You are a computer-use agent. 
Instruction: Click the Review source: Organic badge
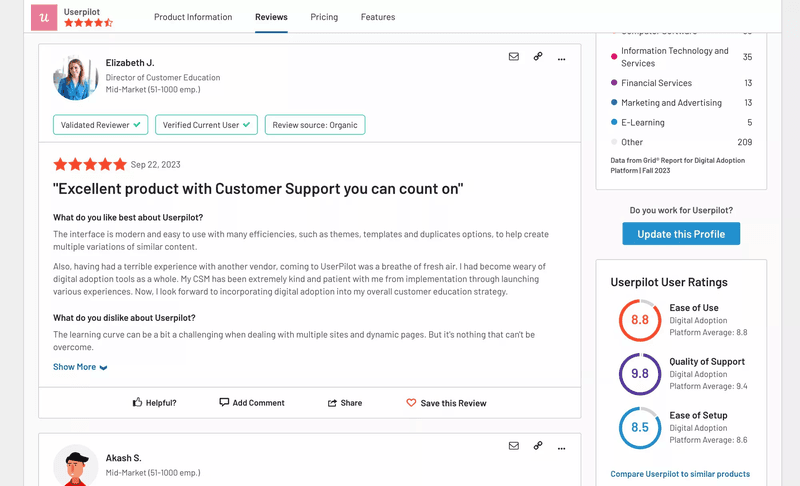pyautogui.click(x=315, y=125)
